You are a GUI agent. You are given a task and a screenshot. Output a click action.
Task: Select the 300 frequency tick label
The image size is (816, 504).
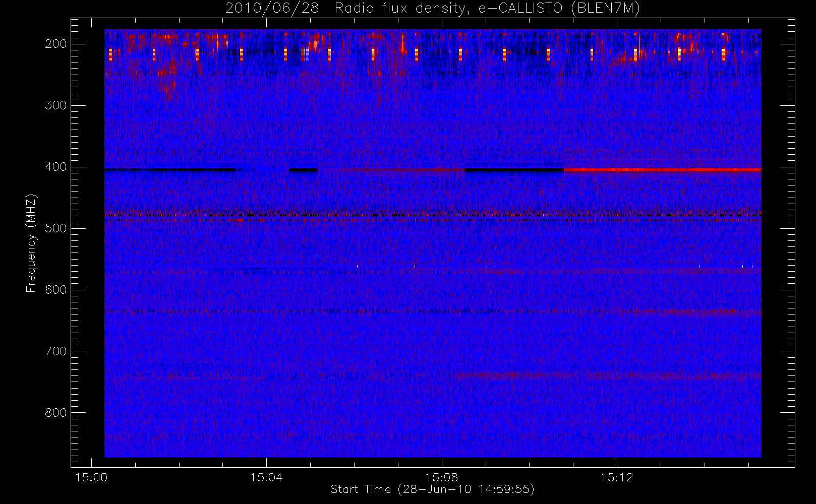(x=56, y=105)
